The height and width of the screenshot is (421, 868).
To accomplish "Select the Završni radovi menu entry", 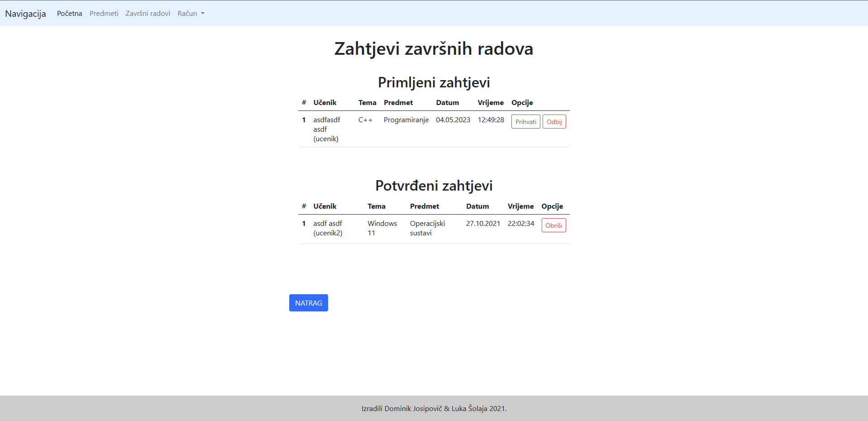I will [x=148, y=13].
